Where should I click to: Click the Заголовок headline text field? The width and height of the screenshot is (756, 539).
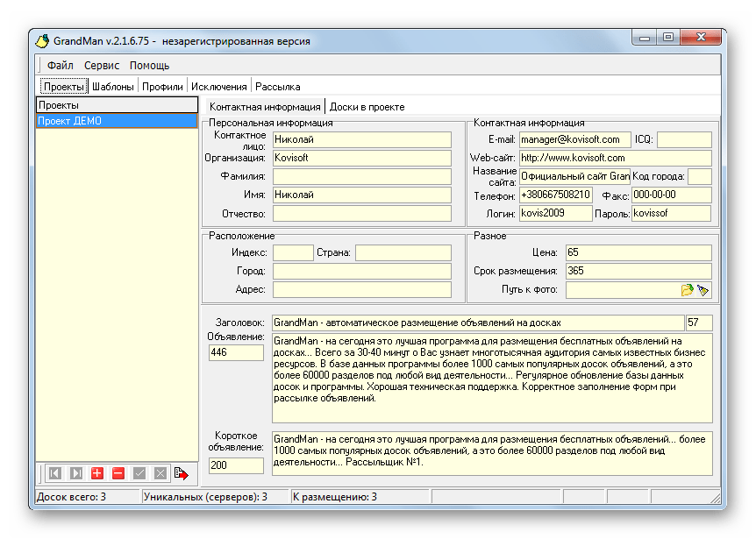point(477,323)
